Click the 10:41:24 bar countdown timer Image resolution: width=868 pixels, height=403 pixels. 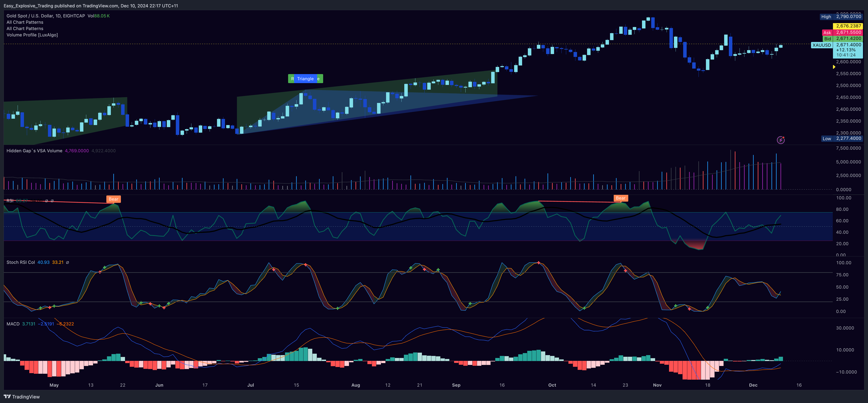point(846,55)
